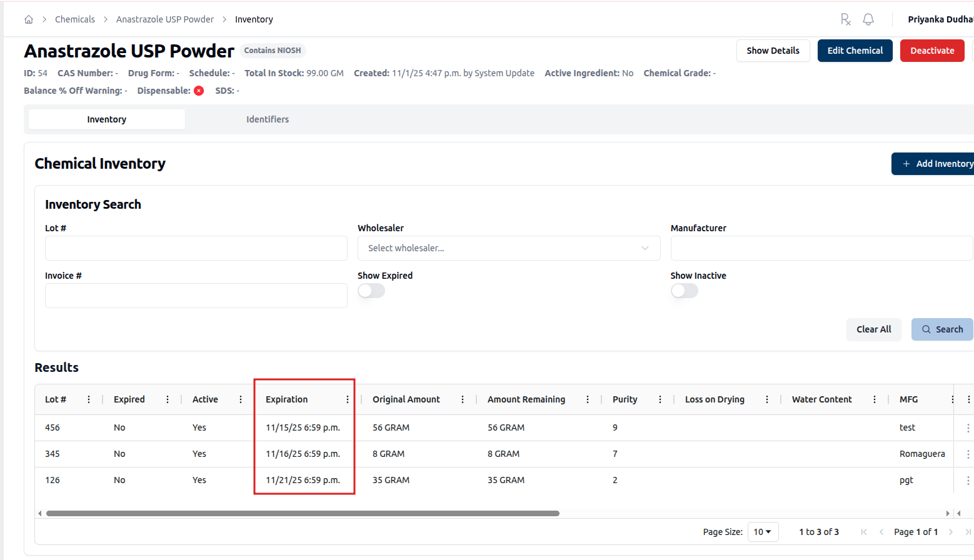Expand the Select wholesaler dropdown
The image size is (974, 560).
click(x=509, y=248)
